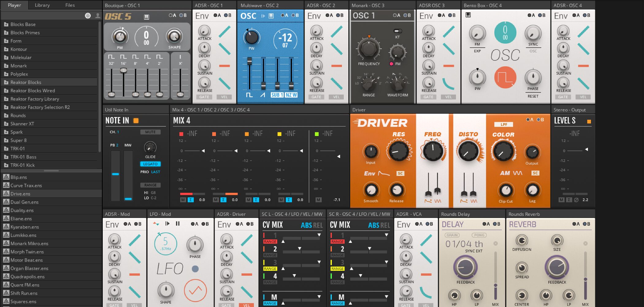This screenshot has height=307, width=644.
Task: Click the FREQ knob in Driver
Action: [433, 151]
